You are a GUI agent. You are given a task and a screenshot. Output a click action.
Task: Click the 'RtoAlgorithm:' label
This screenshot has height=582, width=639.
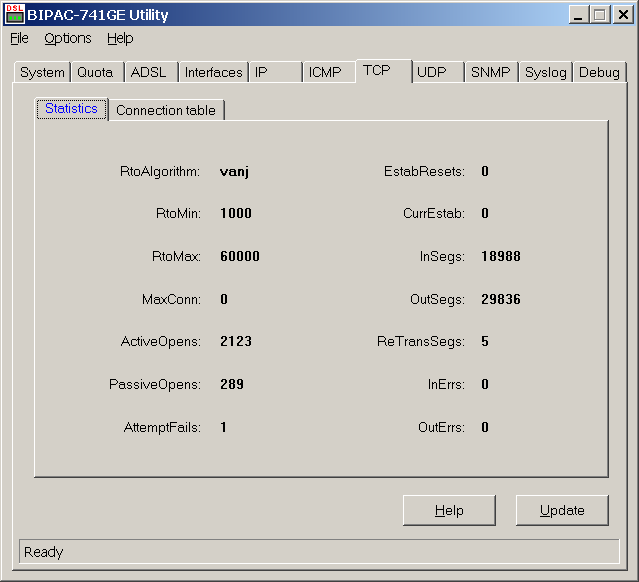[x=160, y=172]
